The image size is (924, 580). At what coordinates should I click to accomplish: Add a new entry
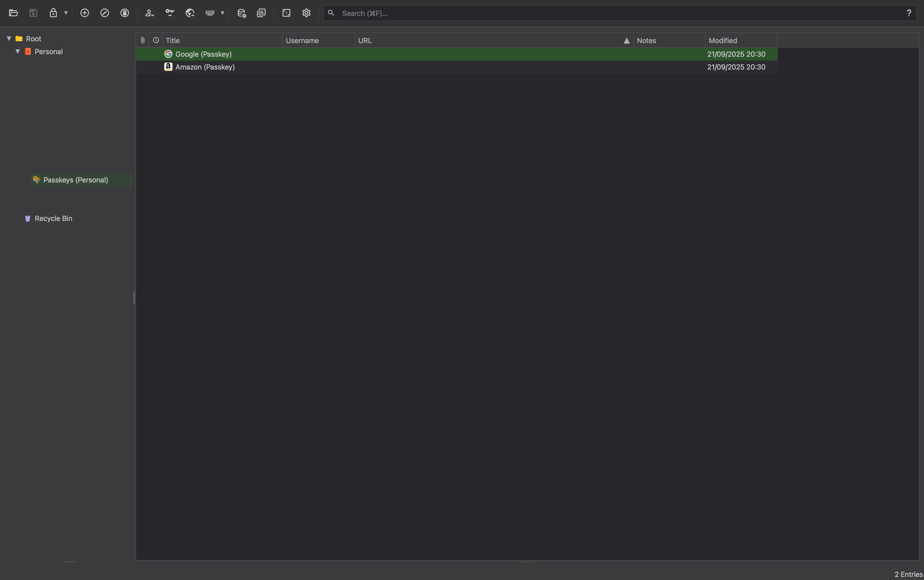pos(85,13)
